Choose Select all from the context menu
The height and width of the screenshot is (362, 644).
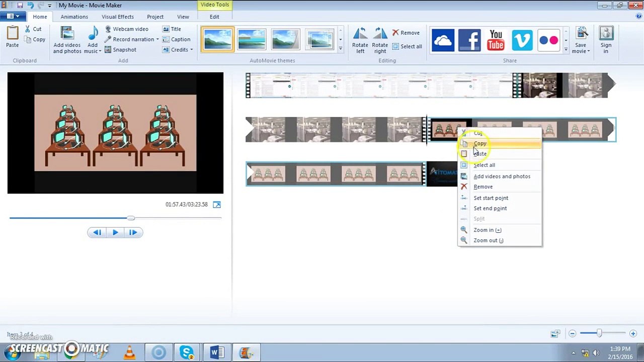click(500, 165)
